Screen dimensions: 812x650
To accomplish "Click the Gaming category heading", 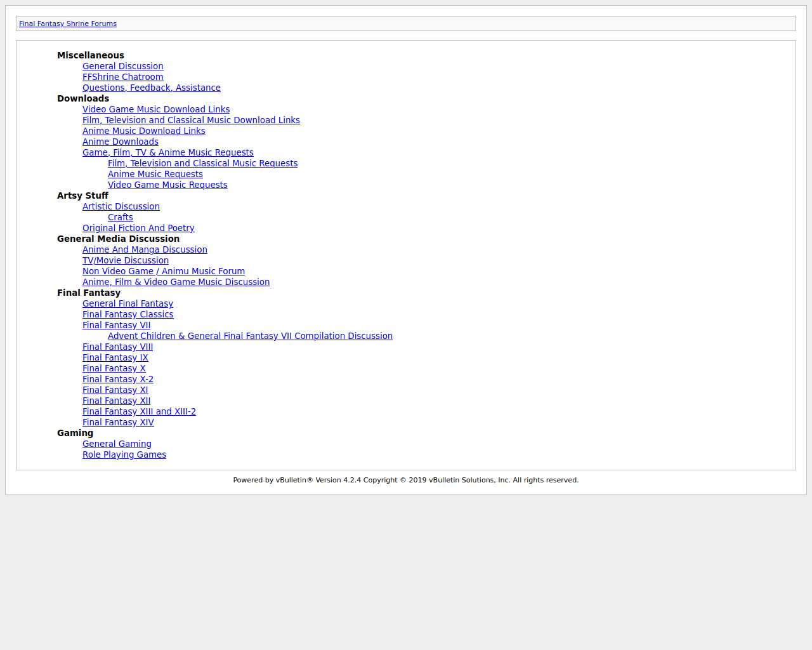I will [75, 433].
